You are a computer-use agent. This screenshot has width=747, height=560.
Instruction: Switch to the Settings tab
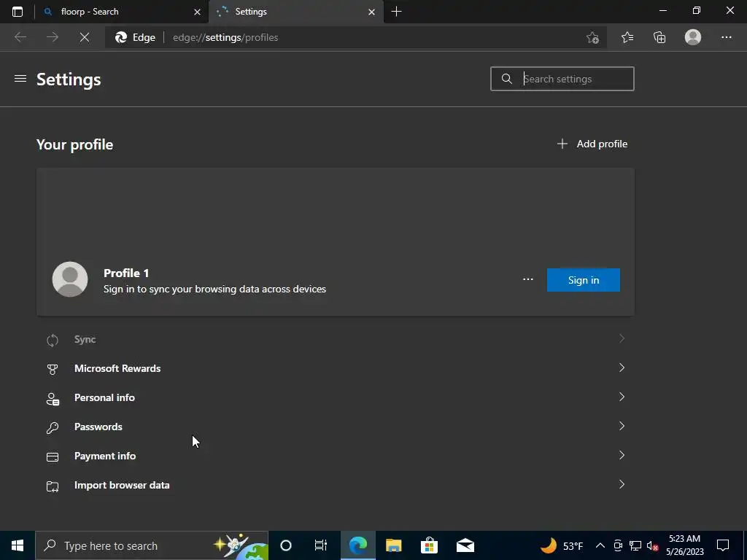(295, 12)
